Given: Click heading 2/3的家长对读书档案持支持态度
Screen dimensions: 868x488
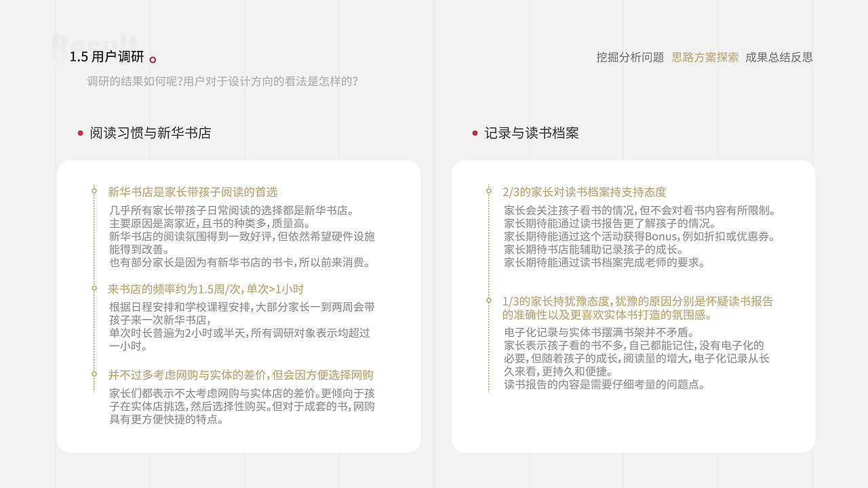Looking at the screenshot, I should [585, 192].
